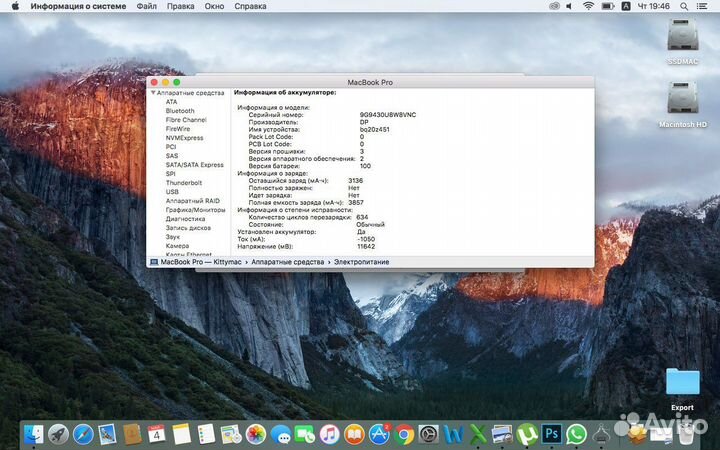
Task: Open System Preferences gear icon in dock
Action: 429,434
